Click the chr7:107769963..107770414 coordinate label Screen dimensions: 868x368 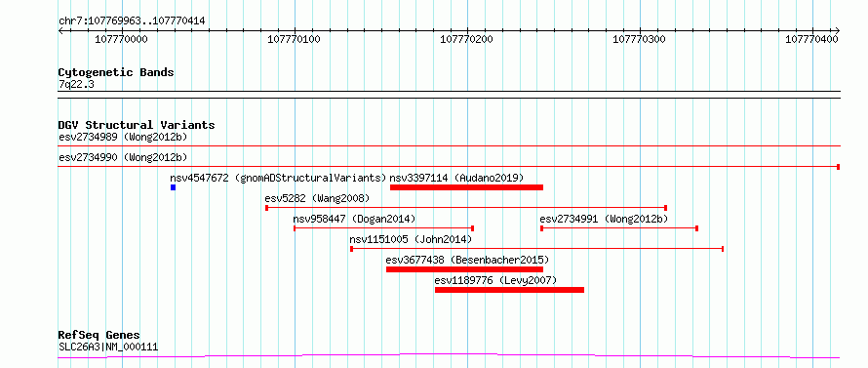point(132,21)
